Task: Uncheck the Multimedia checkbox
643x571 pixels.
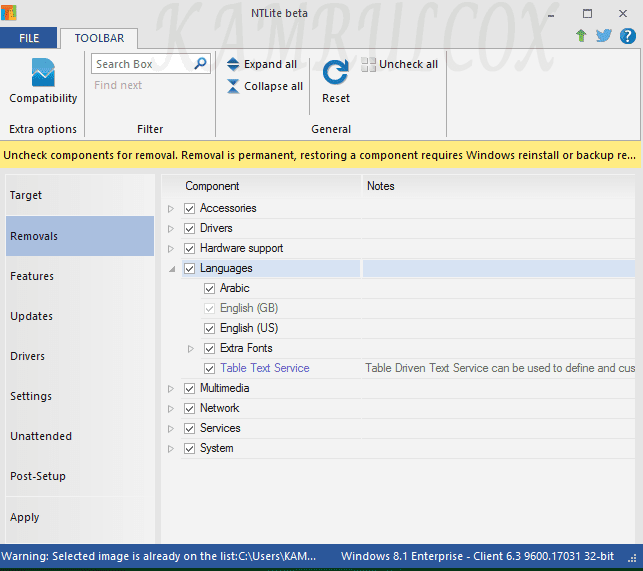Action: click(x=189, y=388)
